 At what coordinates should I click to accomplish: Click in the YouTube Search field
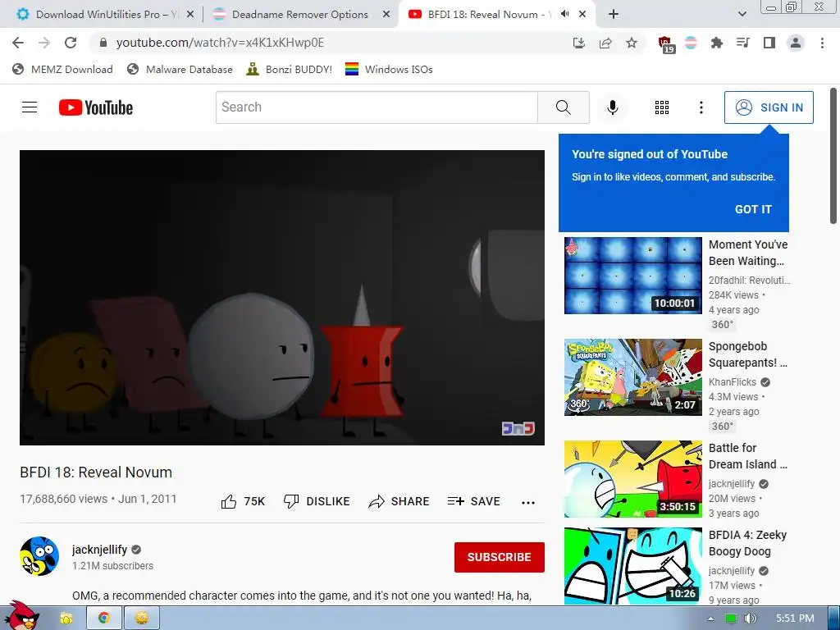(x=377, y=107)
